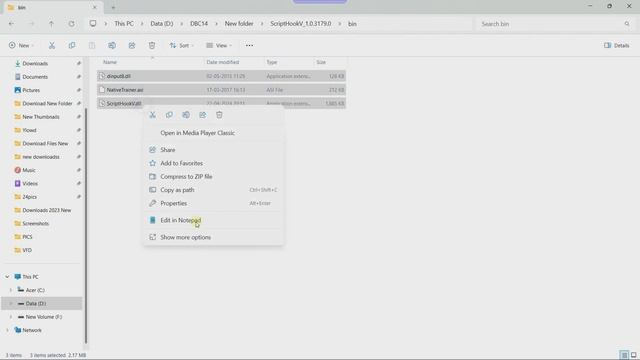Close the bin tab
Viewport: 640px width, 360px height.
point(95,7)
